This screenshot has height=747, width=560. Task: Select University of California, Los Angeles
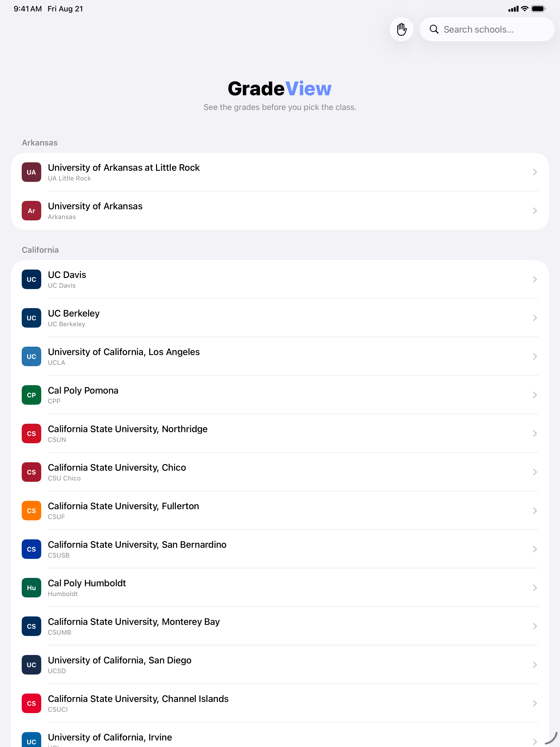280,356
